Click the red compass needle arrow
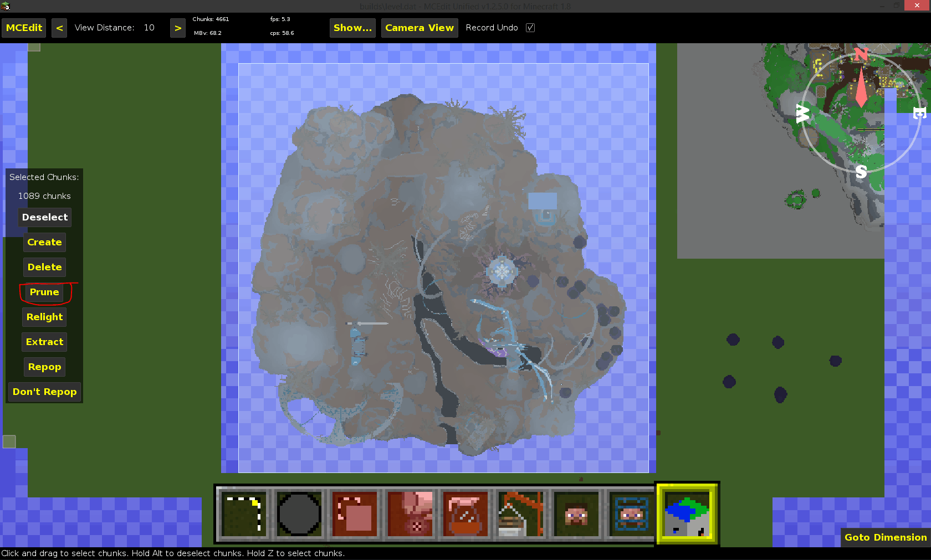This screenshot has width=931, height=560. (861, 87)
